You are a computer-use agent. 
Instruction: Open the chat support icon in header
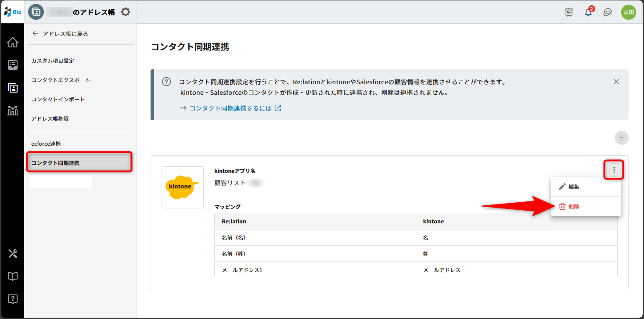pyautogui.click(x=608, y=12)
